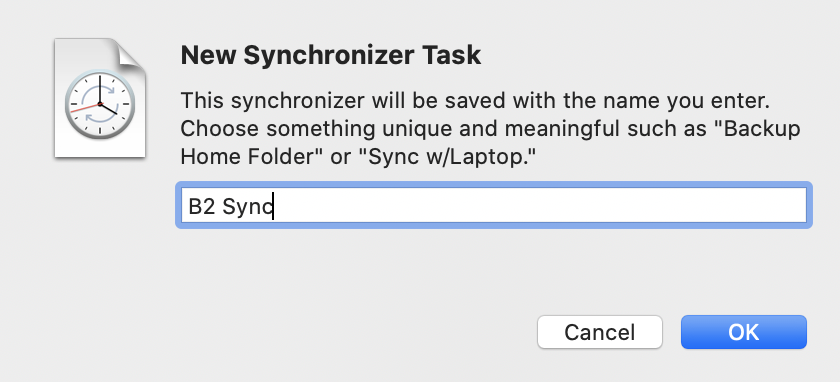The image size is (840, 382).
Task: Click the word "Sync" in input field
Action: (248, 207)
